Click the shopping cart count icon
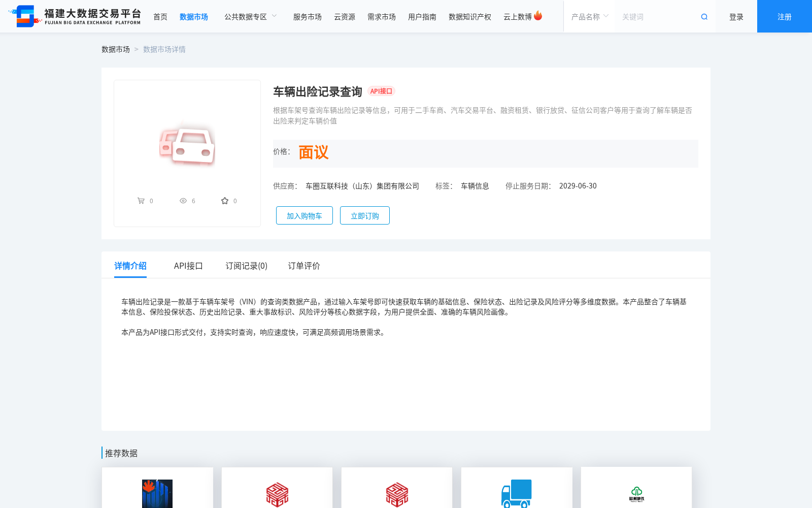The width and height of the screenshot is (812, 508). point(141,201)
